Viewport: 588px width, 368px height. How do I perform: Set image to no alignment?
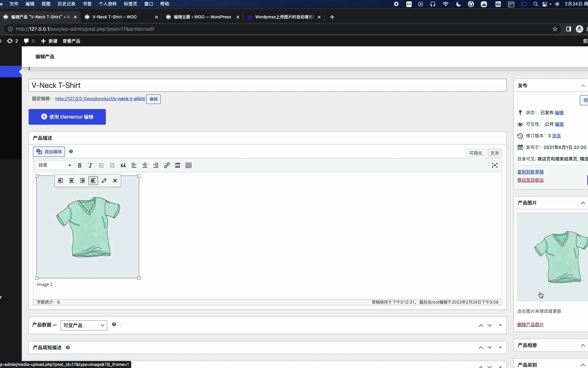93,181
